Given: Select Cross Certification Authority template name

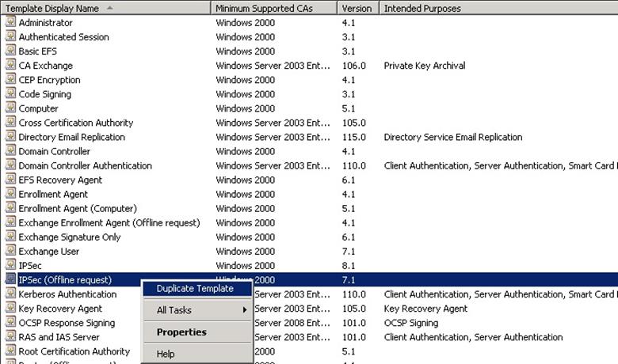Looking at the screenshot, I should click(x=76, y=123).
